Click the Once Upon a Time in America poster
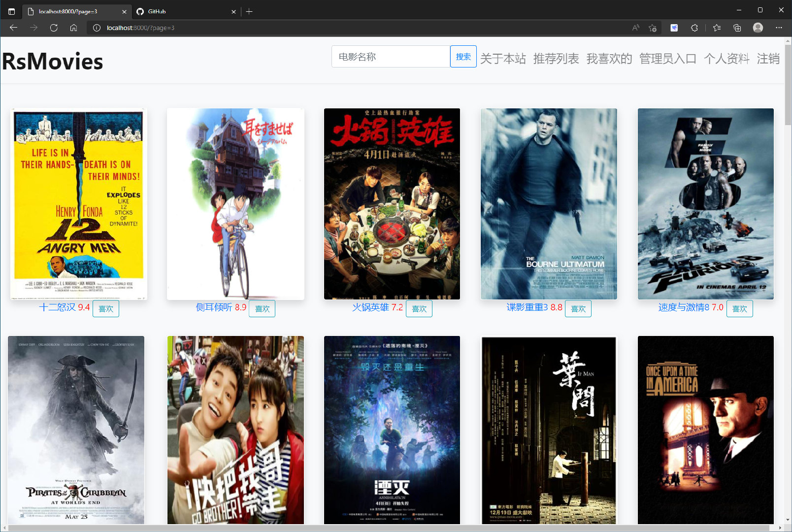This screenshot has height=532, width=792. click(706, 430)
